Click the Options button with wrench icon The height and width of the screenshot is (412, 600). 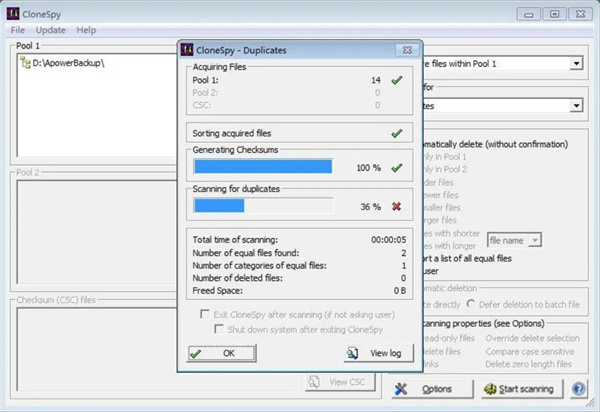(x=426, y=388)
